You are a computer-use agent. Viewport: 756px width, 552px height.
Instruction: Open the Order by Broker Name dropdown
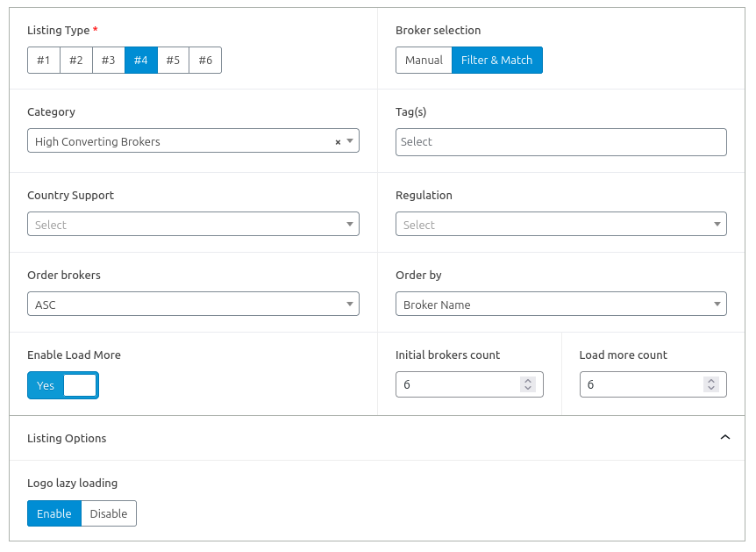click(x=560, y=305)
